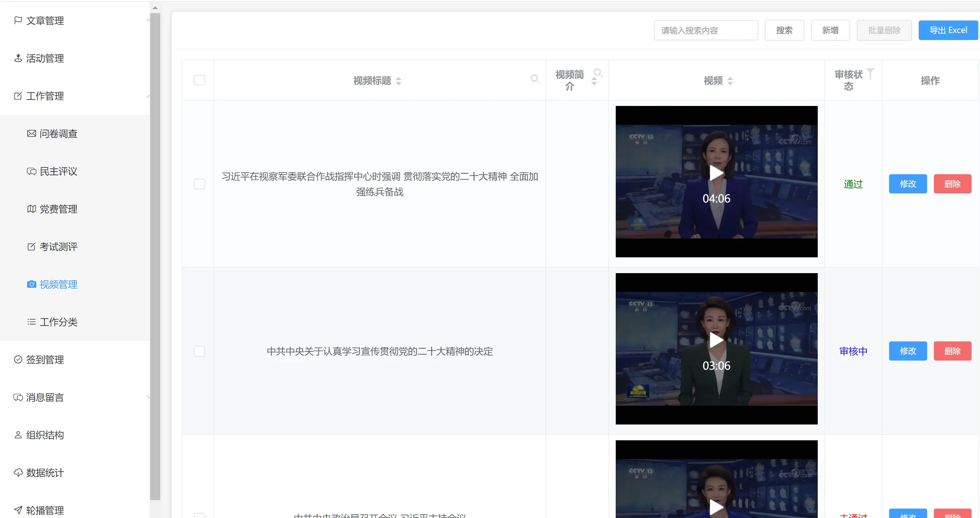Viewport: 980px width, 518px height.
Task: Expand the 消息留言 menu chevron
Action: 148,397
